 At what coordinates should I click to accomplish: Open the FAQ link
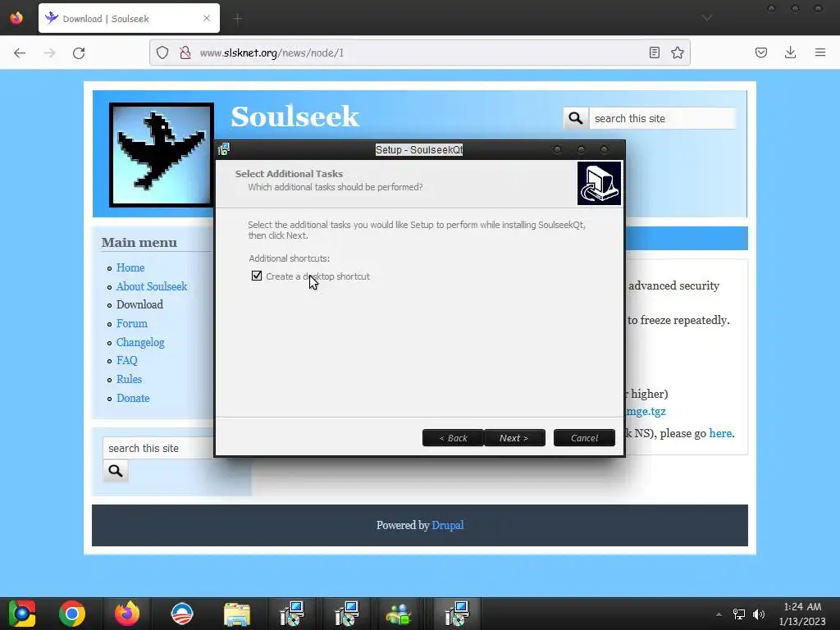(x=127, y=360)
